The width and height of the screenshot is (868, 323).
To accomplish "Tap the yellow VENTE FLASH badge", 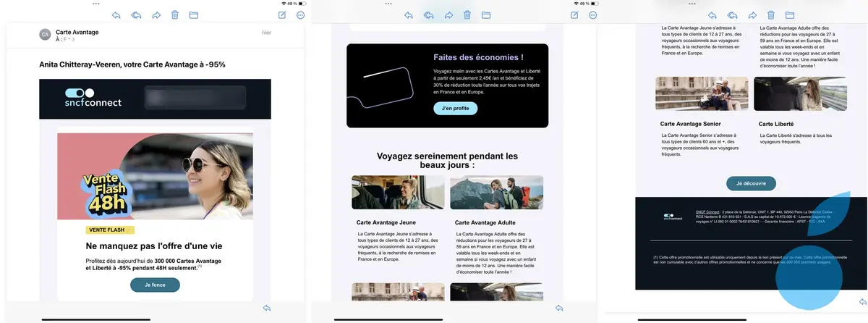I will pos(111,230).
